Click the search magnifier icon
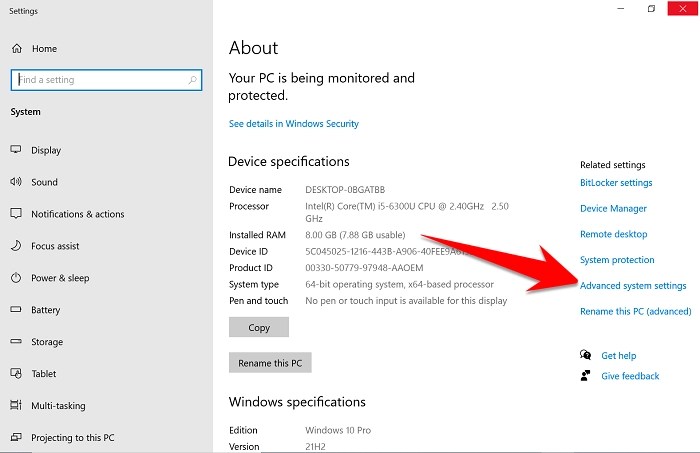Viewport: 700px width, 453px height. [192, 80]
